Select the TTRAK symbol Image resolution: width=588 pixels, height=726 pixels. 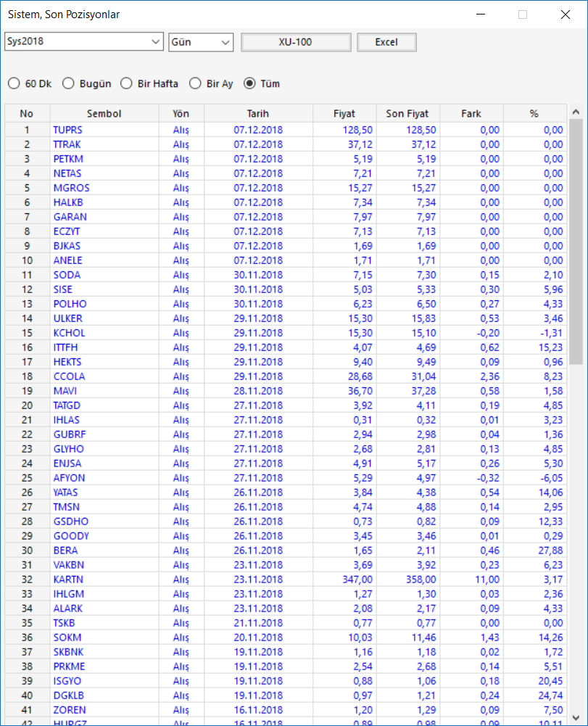coord(67,144)
